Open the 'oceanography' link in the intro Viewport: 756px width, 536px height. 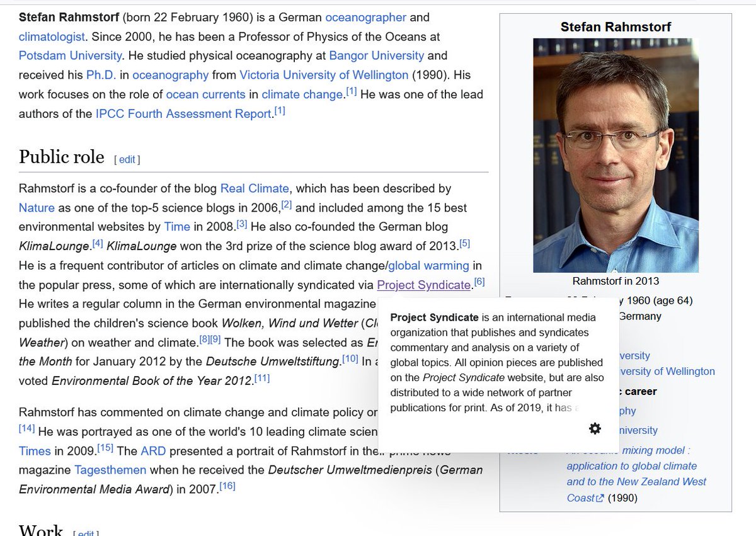[170, 75]
